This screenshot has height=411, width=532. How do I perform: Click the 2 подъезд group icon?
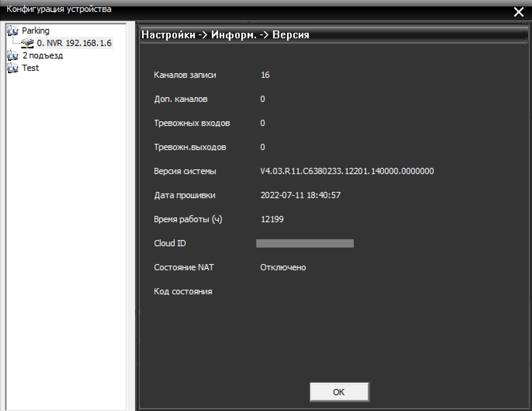pyautogui.click(x=13, y=55)
